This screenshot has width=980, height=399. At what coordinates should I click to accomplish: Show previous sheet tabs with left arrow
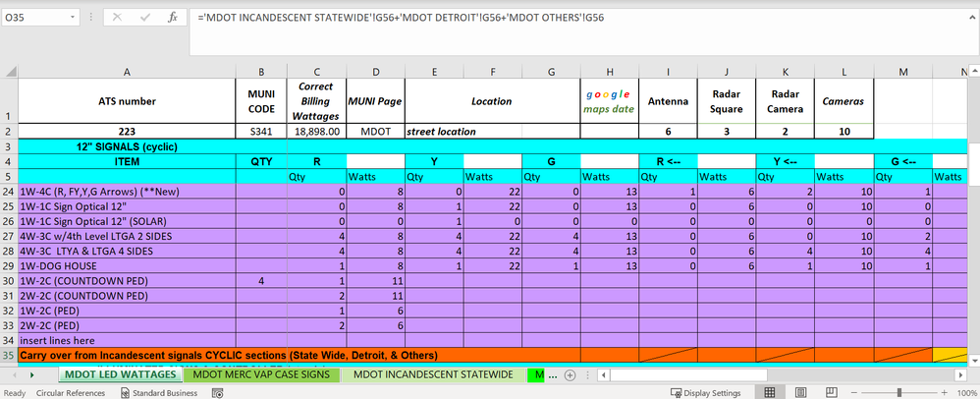[x=15, y=375]
